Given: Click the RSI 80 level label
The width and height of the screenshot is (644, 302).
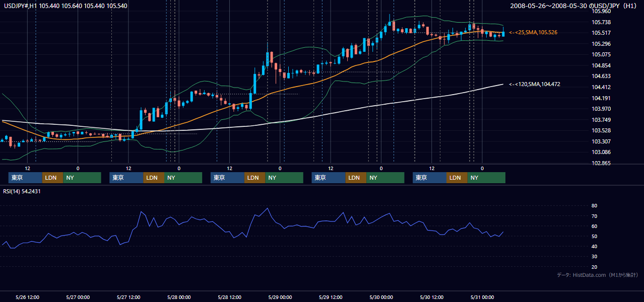Looking at the screenshot, I should 595,206.
